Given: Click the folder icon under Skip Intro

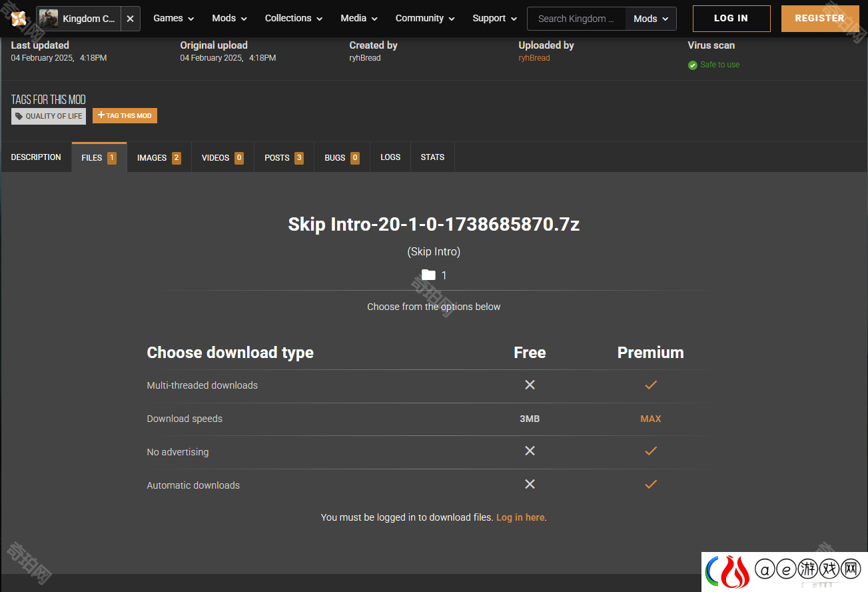Looking at the screenshot, I should coord(428,275).
